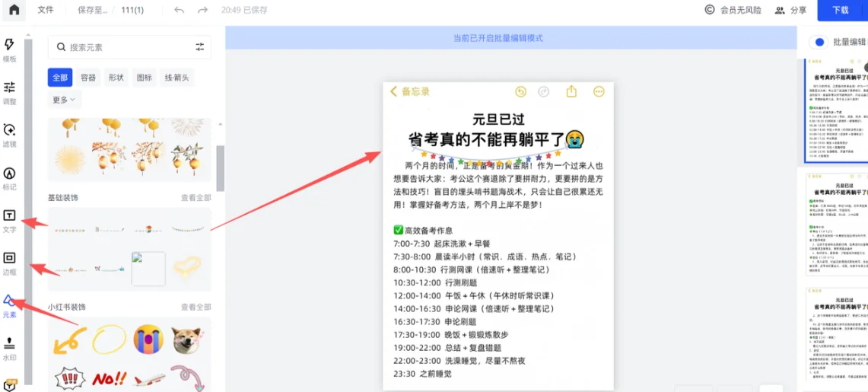Select the 文字 text tool
Viewport: 868px width, 392px height.
click(9, 221)
